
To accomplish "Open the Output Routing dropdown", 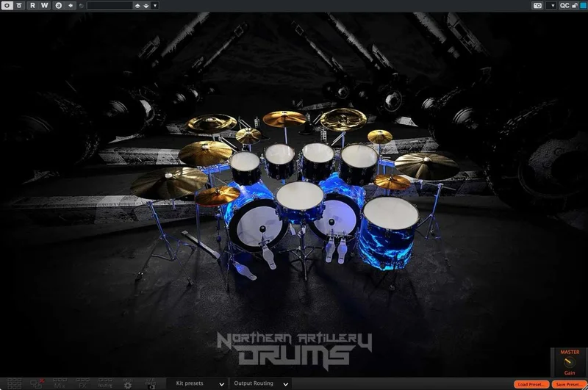I will pos(260,383).
